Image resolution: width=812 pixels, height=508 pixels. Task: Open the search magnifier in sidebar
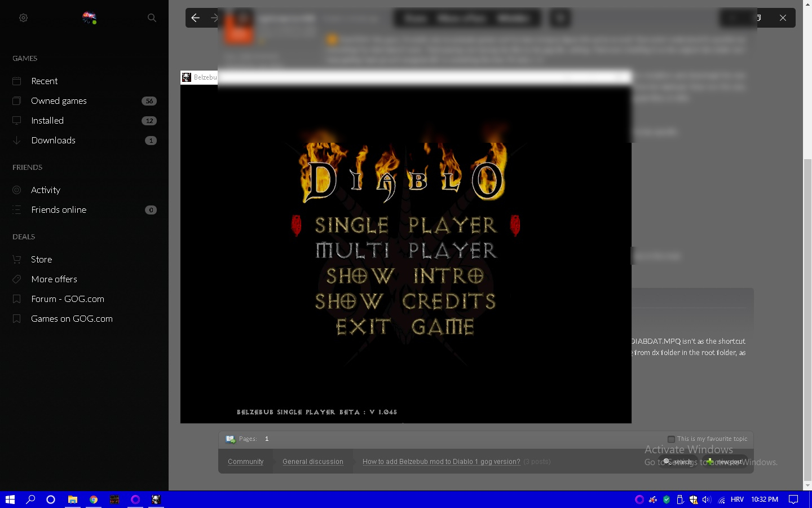[x=152, y=17]
